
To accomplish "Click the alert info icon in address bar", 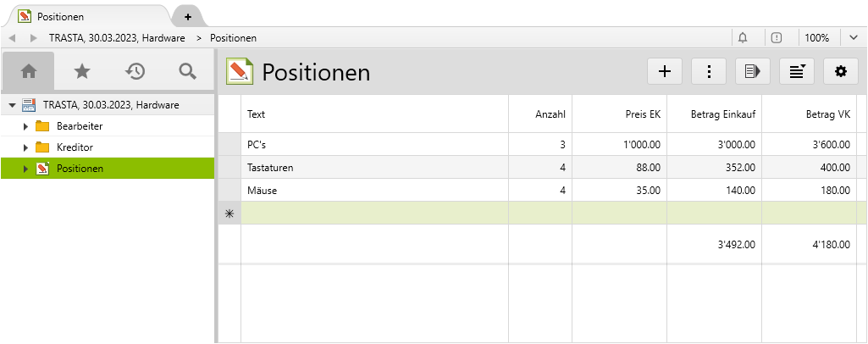I will click(x=777, y=38).
